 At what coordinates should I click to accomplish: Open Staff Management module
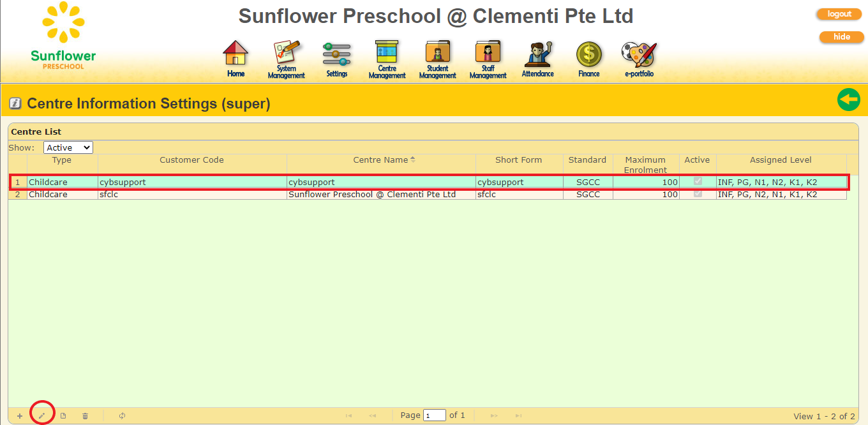coord(488,59)
